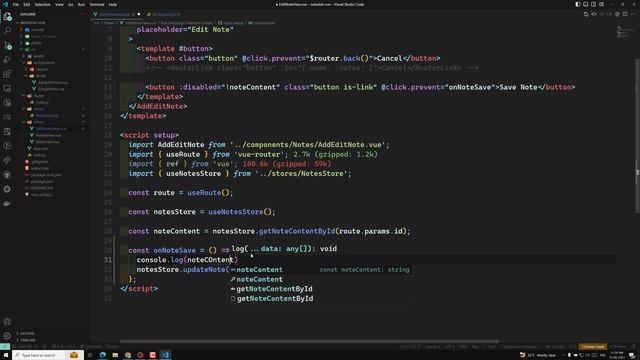Collapse the router folder
640x360 pixels.
pyautogui.click(x=39, y=96)
